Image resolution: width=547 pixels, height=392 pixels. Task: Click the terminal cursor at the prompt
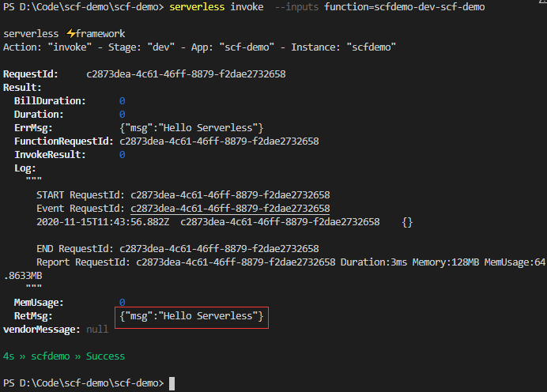172,383
